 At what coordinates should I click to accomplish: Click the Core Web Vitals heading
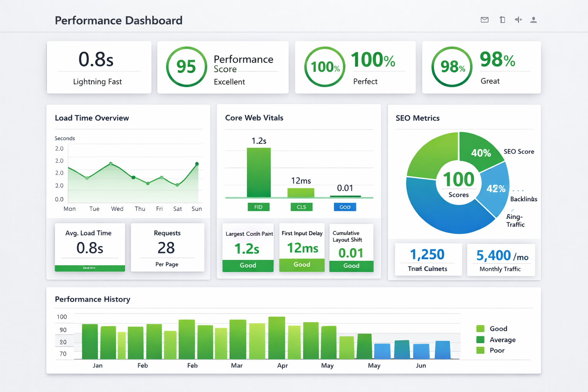coord(254,118)
